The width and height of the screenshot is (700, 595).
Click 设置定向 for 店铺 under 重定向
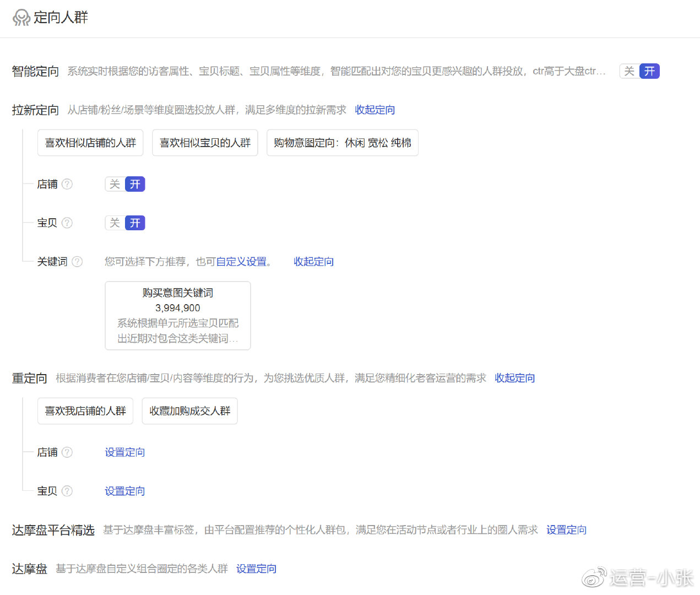coord(124,452)
